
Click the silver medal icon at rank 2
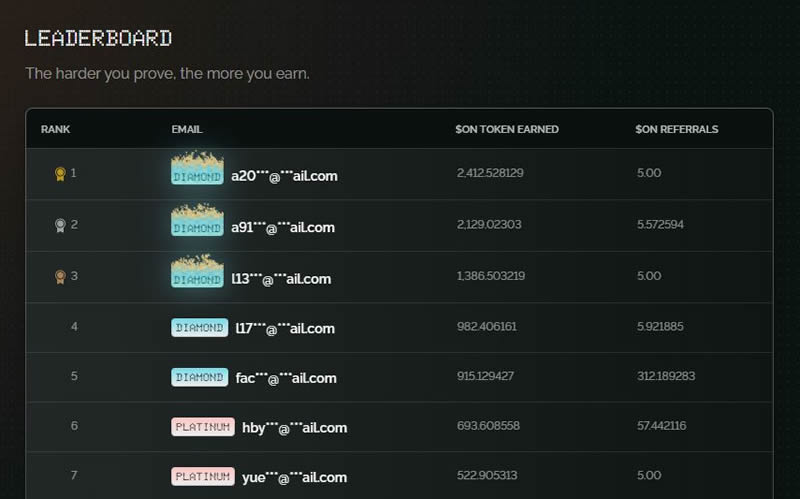point(60,226)
